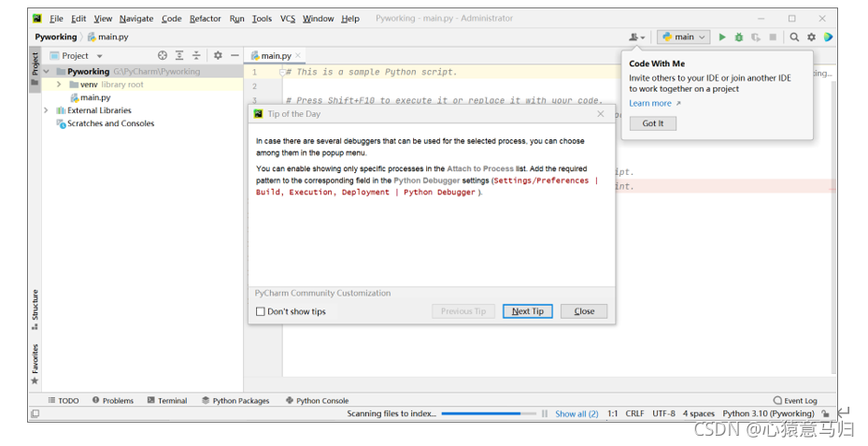This screenshot has height=446, width=868.
Task: Open CRLF line separator selector
Action: 634,413
